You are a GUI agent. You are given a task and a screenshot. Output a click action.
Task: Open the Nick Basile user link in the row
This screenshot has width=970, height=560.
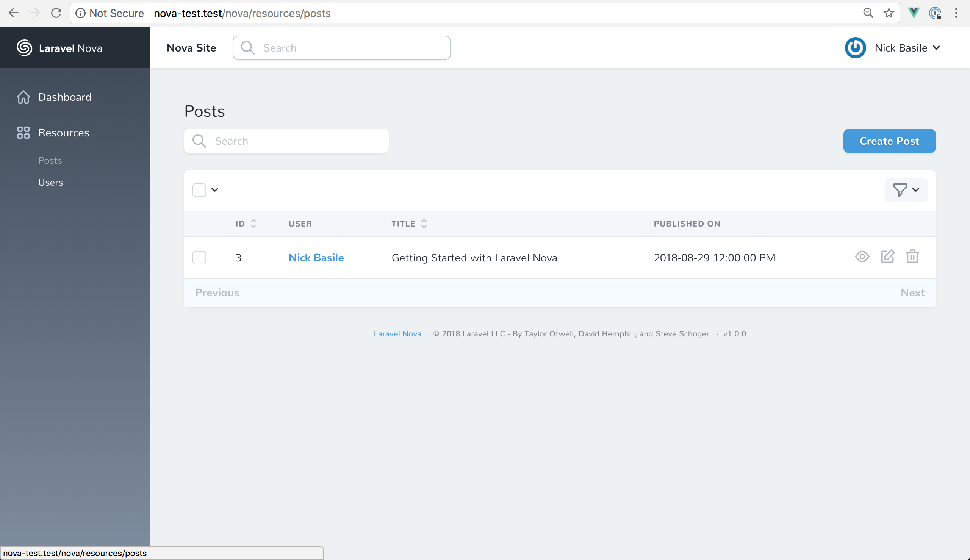click(316, 258)
